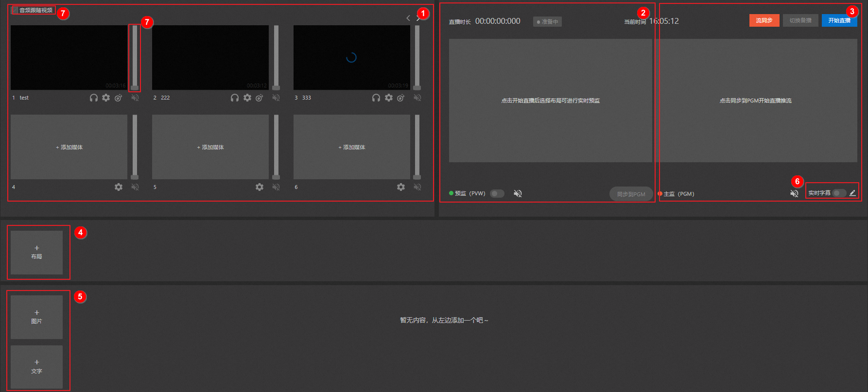The image size is (868, 392).
Task: Toggle mute speaker icon for source 222
Action: (276, 98)
